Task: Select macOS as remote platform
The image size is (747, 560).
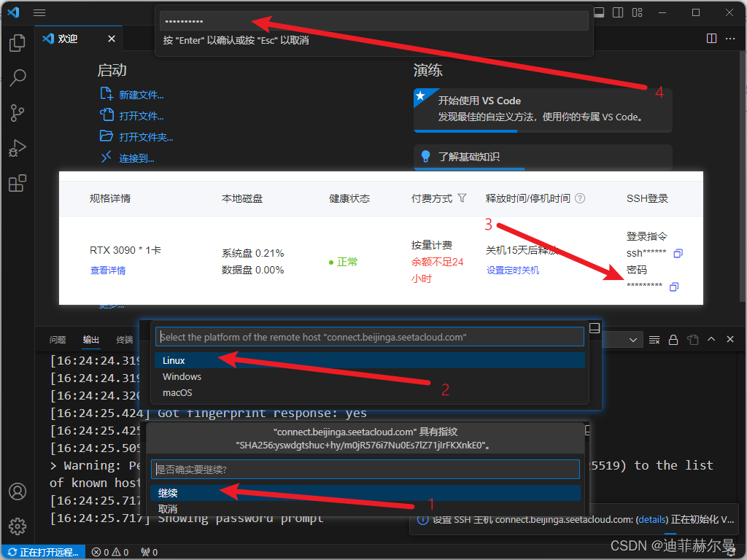Action: pyautogui.click(x=370, y=393)
